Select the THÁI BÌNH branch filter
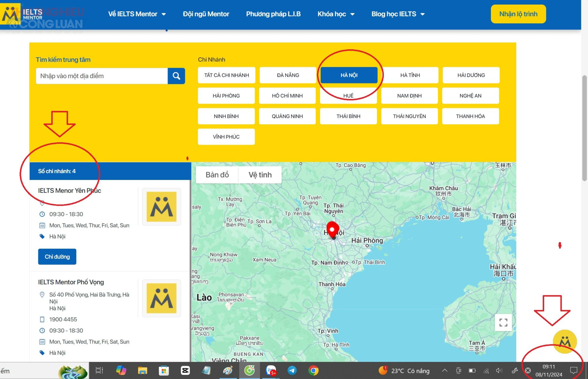Screen dimensions: 588x379 click(x=348, y=116)
